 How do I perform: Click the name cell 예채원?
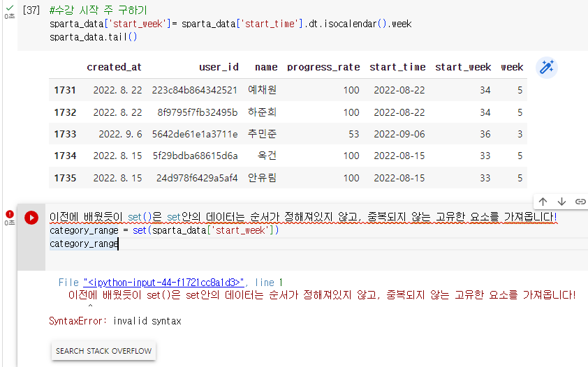click(x=262, y=90)
